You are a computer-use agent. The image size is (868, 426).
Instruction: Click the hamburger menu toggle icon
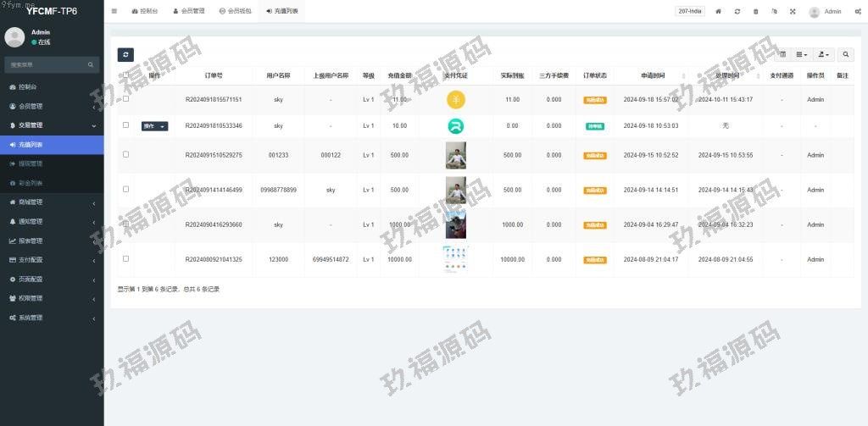(x=114, y=12)
